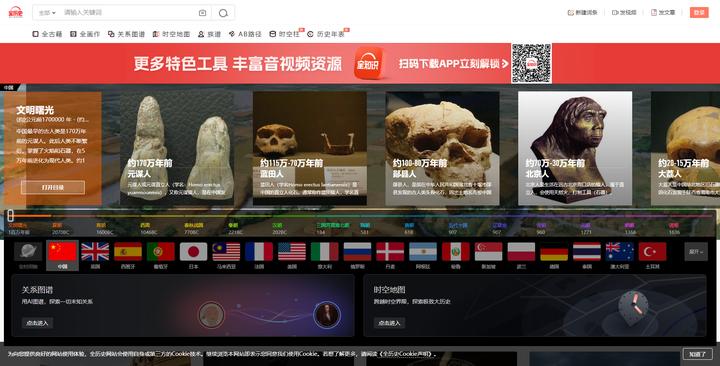Open 族谱 in the top navigation
The height and width of the screenshot is (366, 720).
tap(209, 34)
